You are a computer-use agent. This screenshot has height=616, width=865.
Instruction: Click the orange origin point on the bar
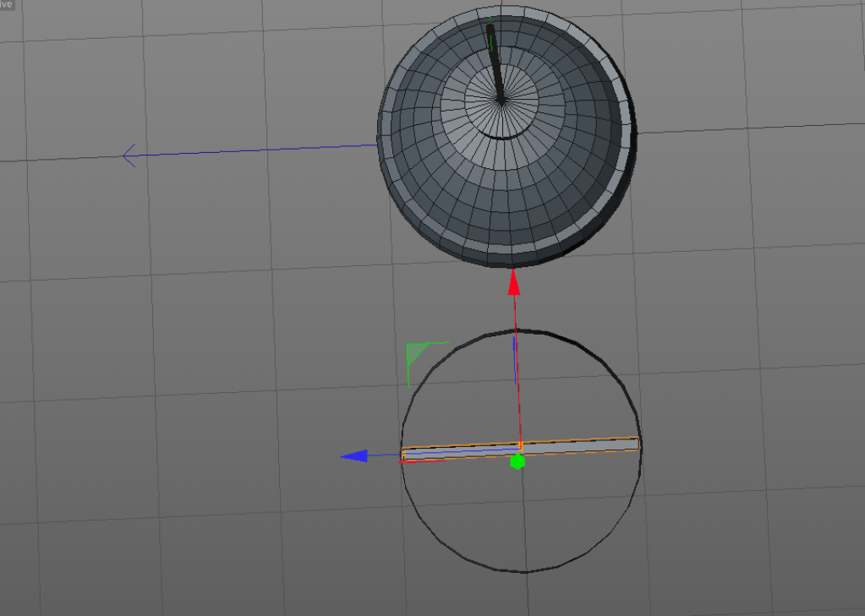[521, 444]
